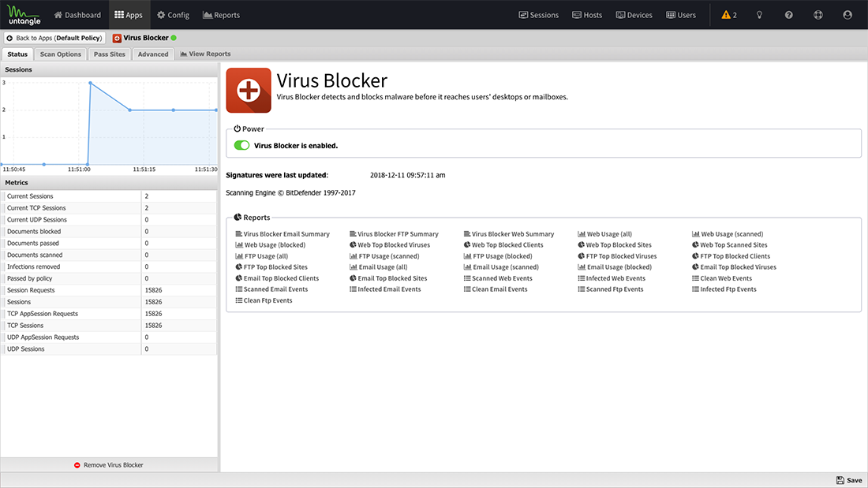
Task: Open Email Usage (all) report
Action: tap(379, 267)
